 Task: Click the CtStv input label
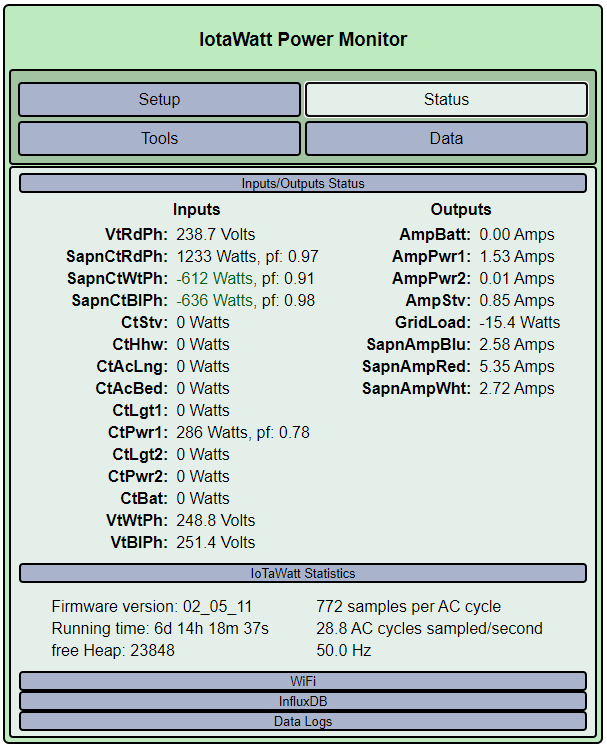click(144, 322)
